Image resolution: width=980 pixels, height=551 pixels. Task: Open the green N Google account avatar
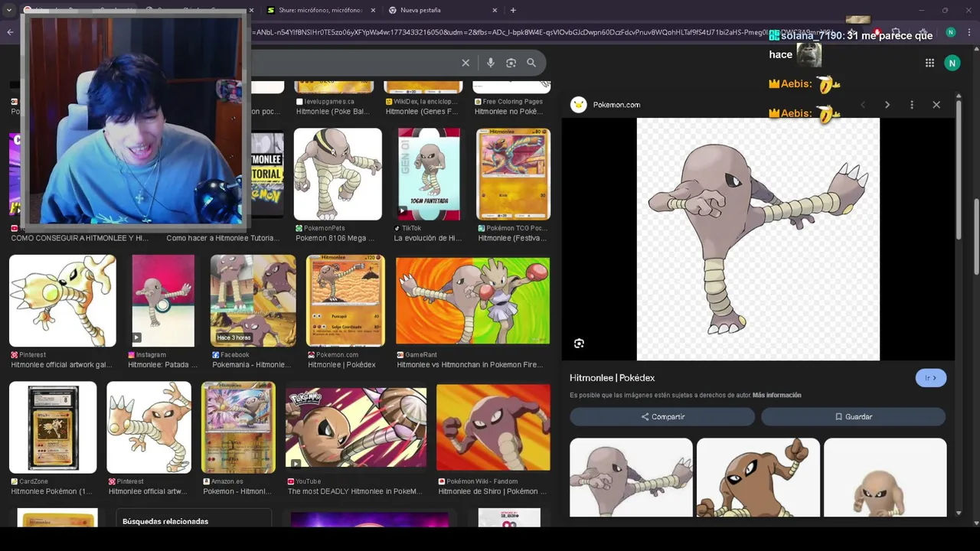[952, 63]
